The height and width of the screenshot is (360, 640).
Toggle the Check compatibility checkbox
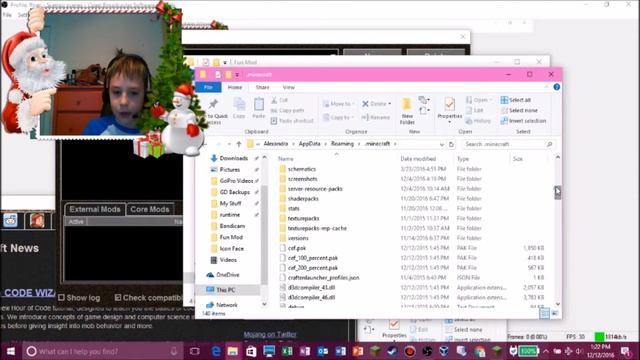118,298
